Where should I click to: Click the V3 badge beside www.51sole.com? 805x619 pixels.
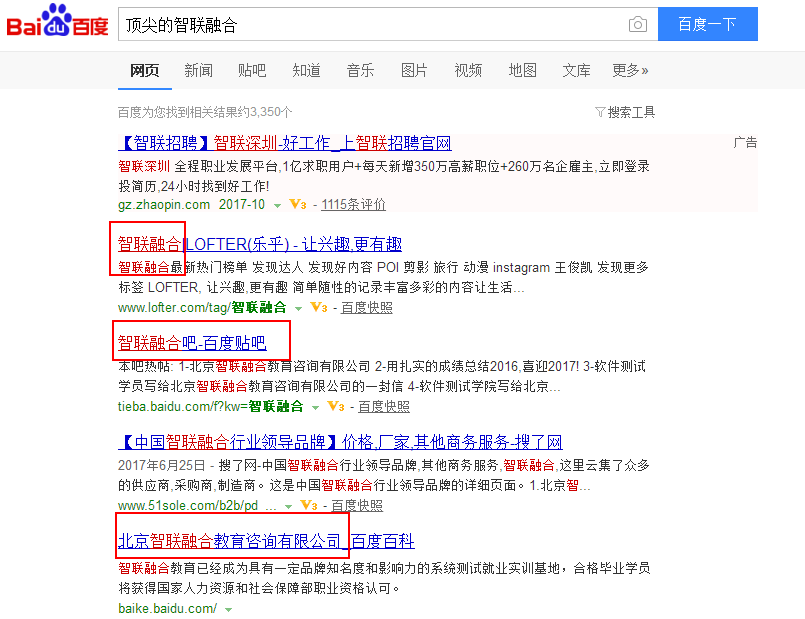(309, 505)
